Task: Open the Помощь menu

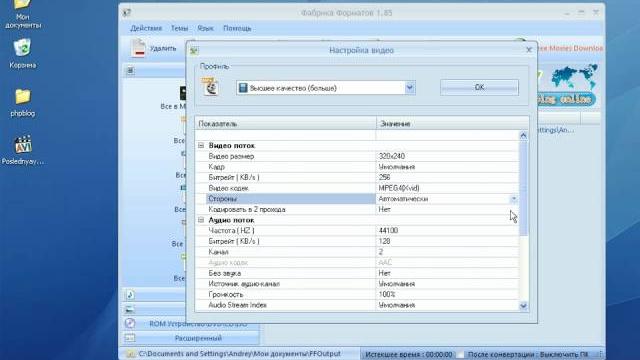Action: [x=237, y=28]
